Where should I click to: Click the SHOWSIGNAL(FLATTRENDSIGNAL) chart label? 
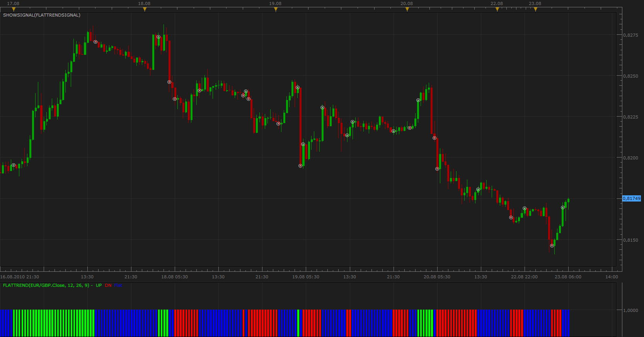point(42,15)
